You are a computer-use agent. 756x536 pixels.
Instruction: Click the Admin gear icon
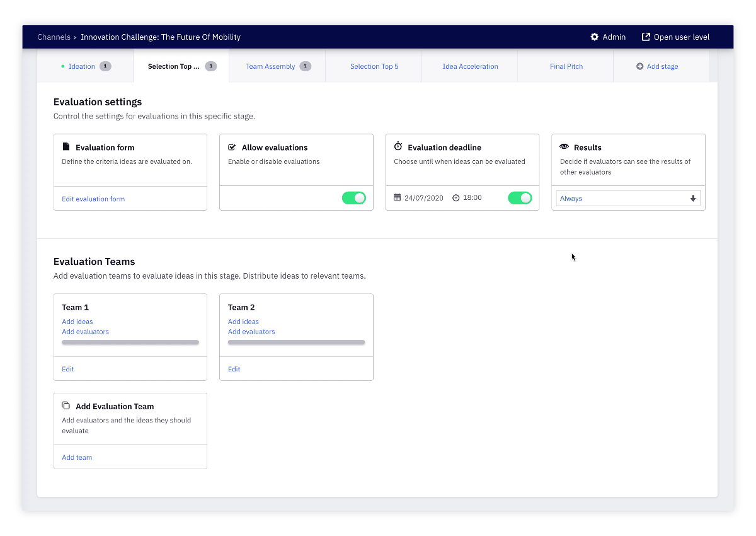click(594, 37)
